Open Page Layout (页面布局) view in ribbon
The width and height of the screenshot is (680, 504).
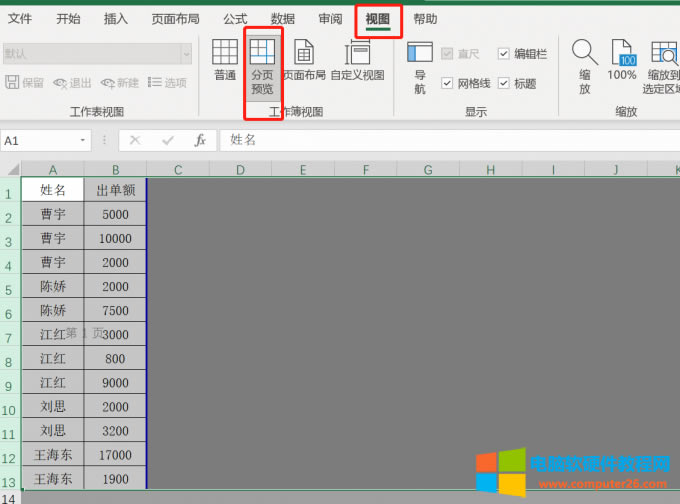(304, 60)
